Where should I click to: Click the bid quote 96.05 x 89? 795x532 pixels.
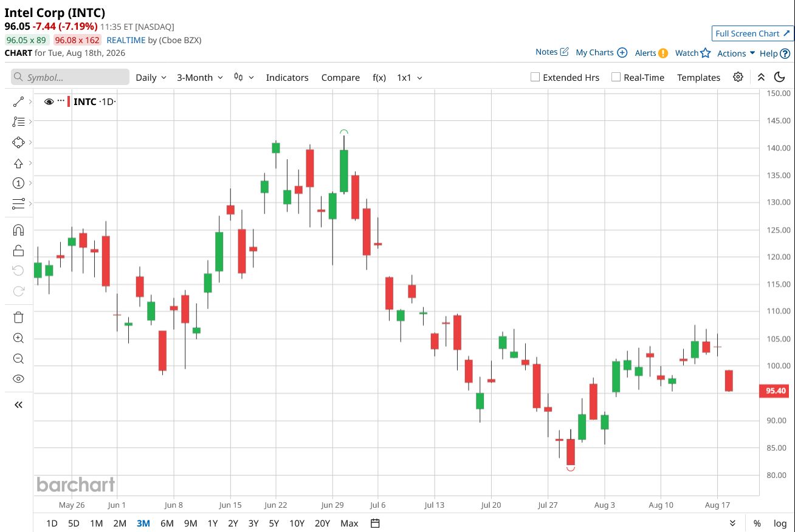pos(26,40)
